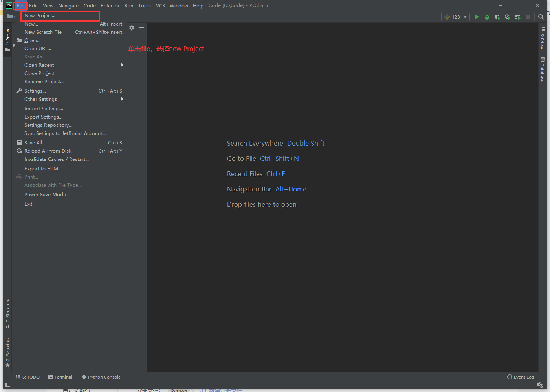The image size is (550, 392).
Task: Toggle Power Save Mode
Action: (71, 195)
